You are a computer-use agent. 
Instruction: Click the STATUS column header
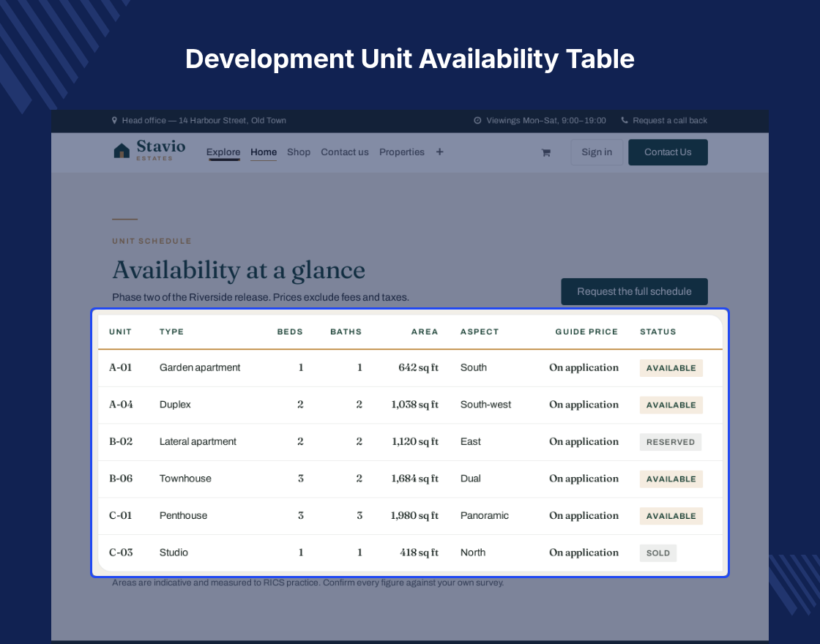[658, 332]
